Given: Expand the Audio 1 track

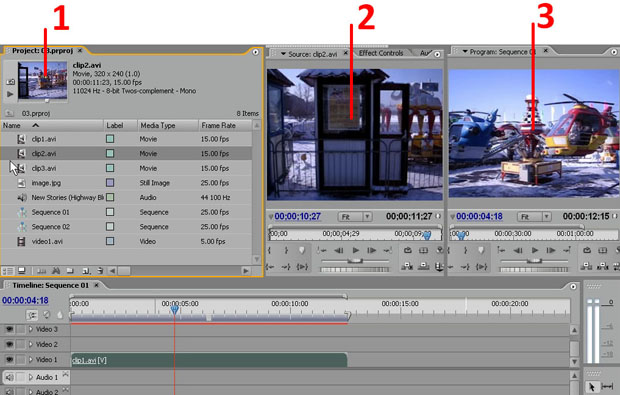Looking at the screenshot, I should pyautogui.click(x=31, y=377).
